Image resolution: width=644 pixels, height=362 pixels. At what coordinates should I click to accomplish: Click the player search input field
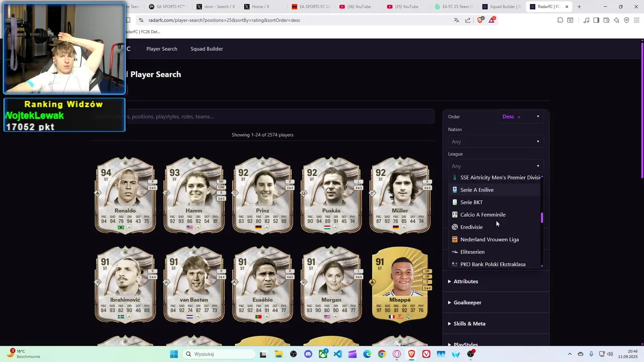pyautogui.click(x=262, y=117)
